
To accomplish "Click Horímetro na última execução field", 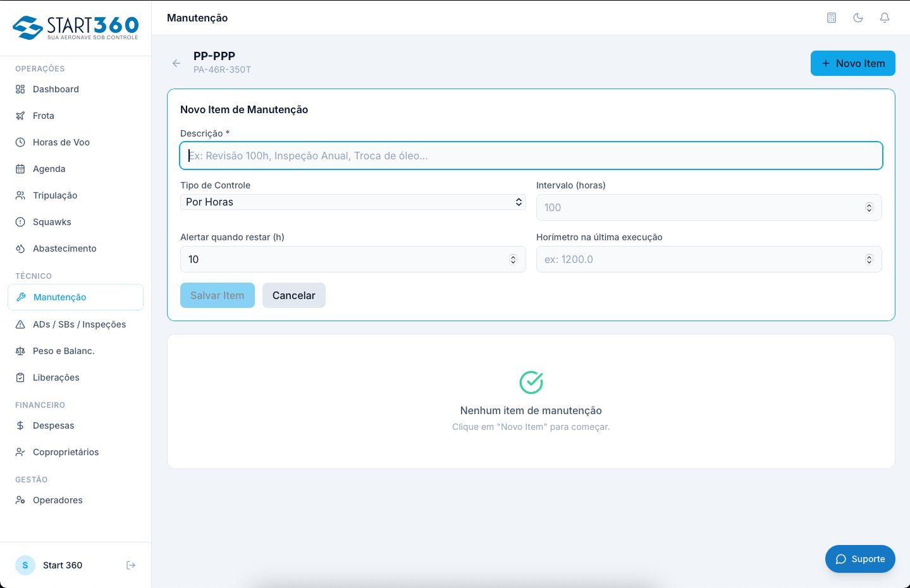I will tap(709, 259).
